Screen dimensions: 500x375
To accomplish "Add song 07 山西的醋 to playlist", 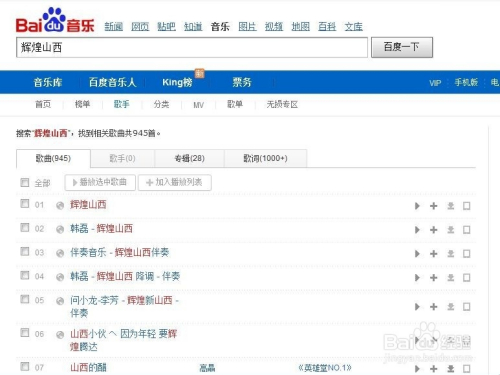I will click(x=434, y=369).
